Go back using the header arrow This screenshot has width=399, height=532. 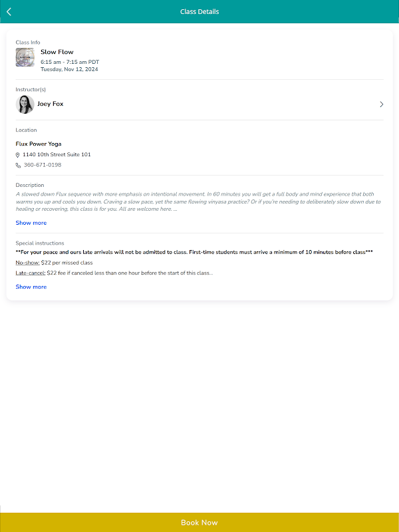tap(9, 11)
